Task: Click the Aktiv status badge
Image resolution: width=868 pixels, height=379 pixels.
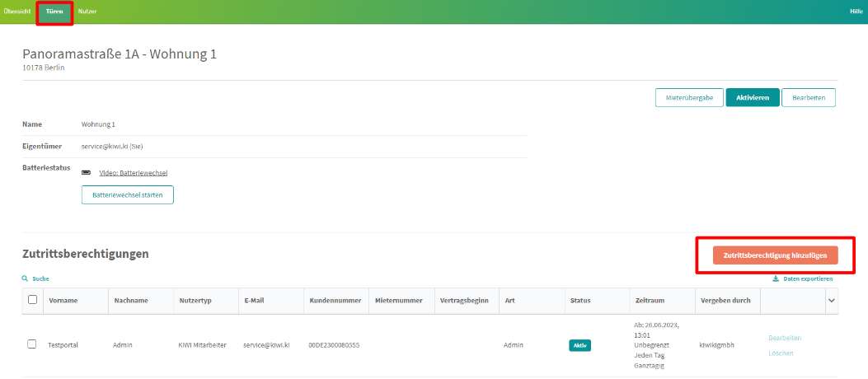Action: click(579, 345)
